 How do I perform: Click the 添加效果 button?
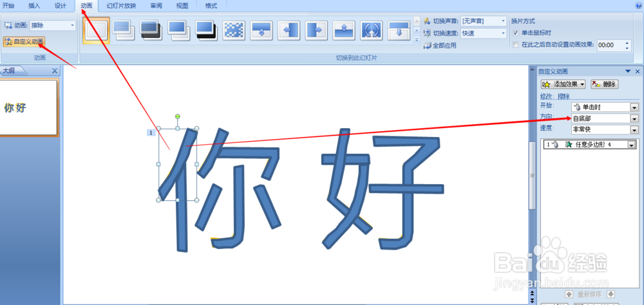pyautogui.click(x=563, y=84)
